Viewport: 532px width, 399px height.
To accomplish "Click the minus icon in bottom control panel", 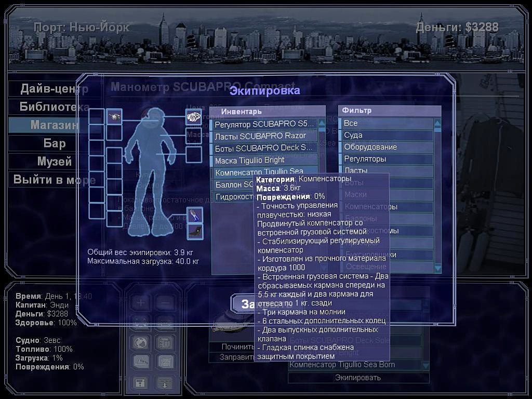I will pyautogui.click(x=165, y=302).
